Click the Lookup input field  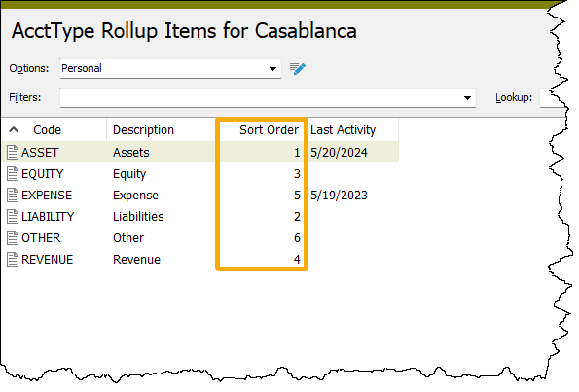point(553,98)
